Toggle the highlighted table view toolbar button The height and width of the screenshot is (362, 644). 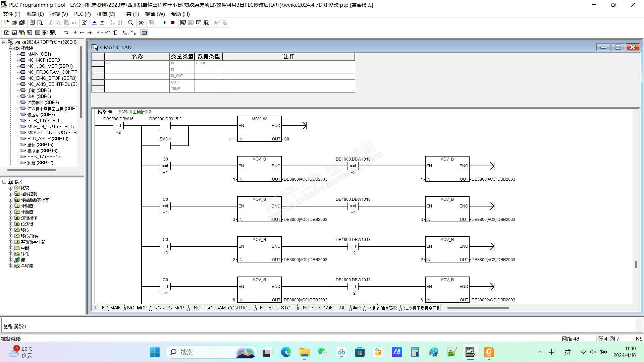[144, 33]
